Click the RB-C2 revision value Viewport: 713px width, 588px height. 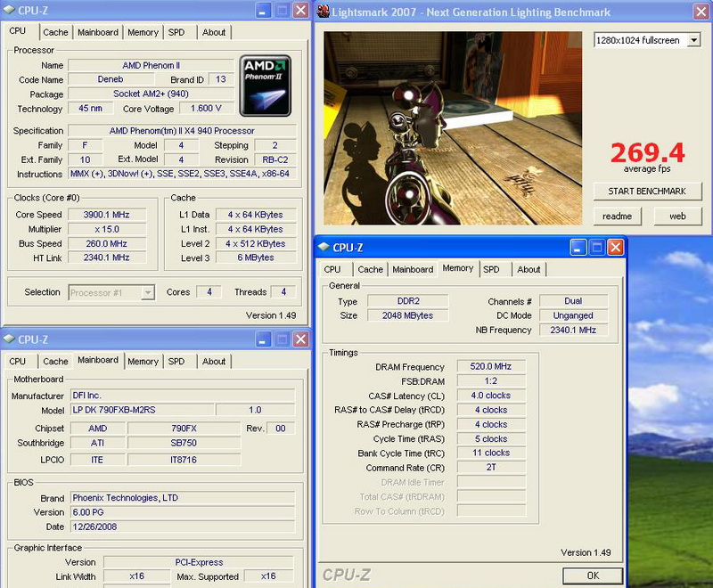click(x=275, y=160)
